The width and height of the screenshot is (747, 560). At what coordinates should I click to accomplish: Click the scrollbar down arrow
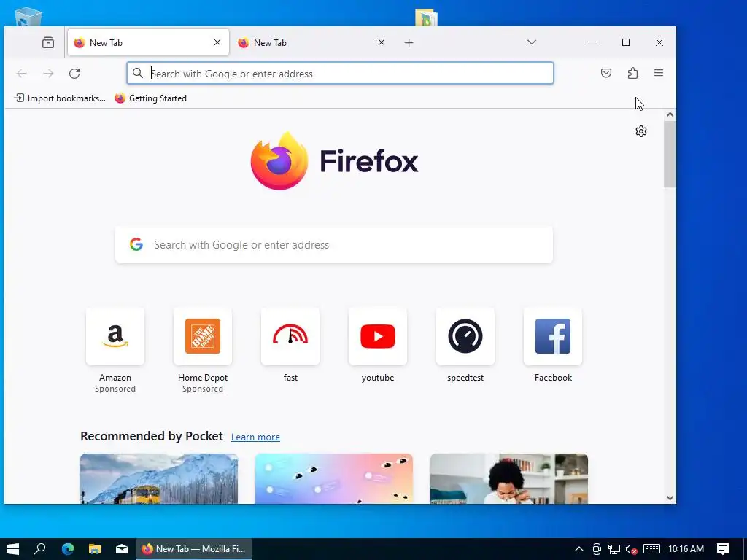(x=670, y=498)
